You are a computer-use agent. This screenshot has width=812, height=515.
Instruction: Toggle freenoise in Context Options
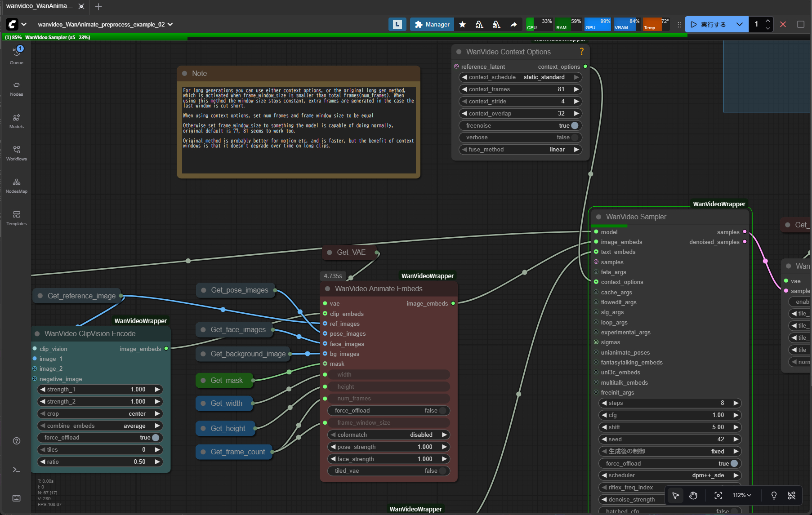click(574, 126)
